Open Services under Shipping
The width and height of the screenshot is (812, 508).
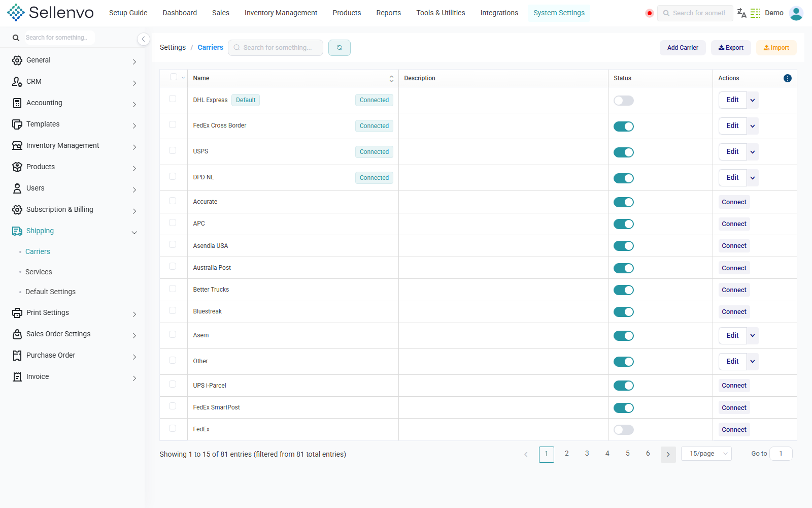point(39,272)
